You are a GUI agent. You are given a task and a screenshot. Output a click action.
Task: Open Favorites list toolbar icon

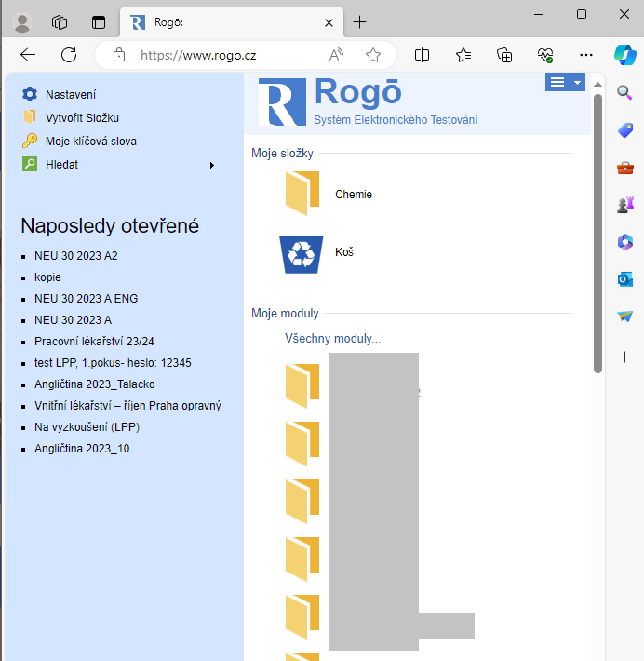click(x=463, y=55)
